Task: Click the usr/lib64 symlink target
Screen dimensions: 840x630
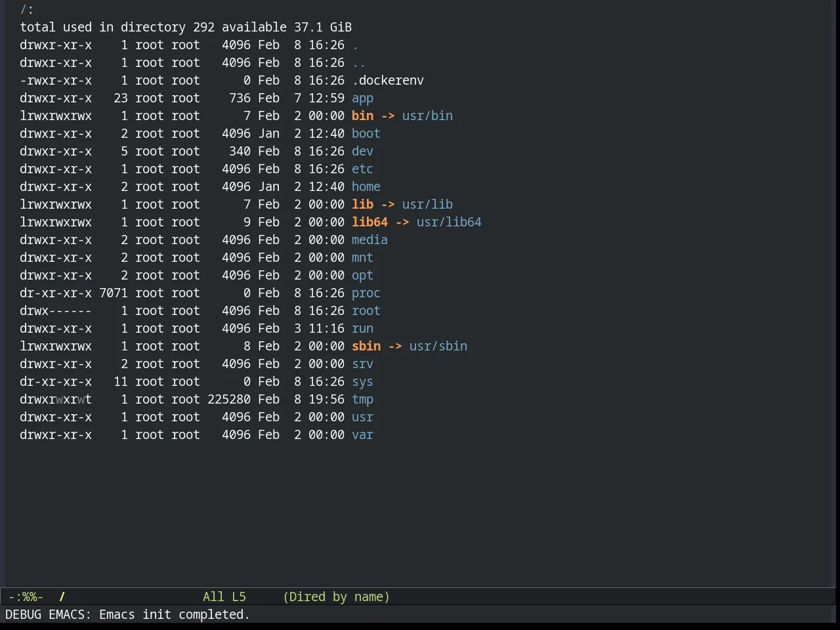Action: [449, 222]
